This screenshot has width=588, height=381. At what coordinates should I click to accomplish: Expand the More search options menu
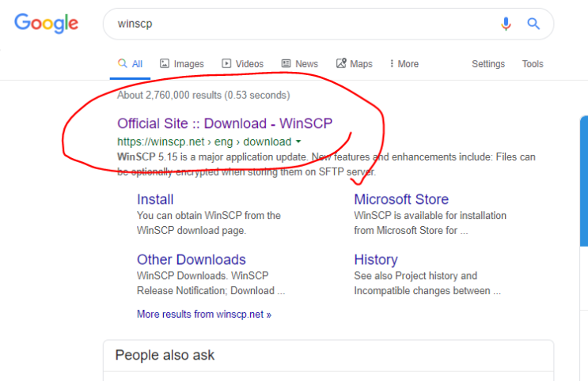tap(404, 64)
